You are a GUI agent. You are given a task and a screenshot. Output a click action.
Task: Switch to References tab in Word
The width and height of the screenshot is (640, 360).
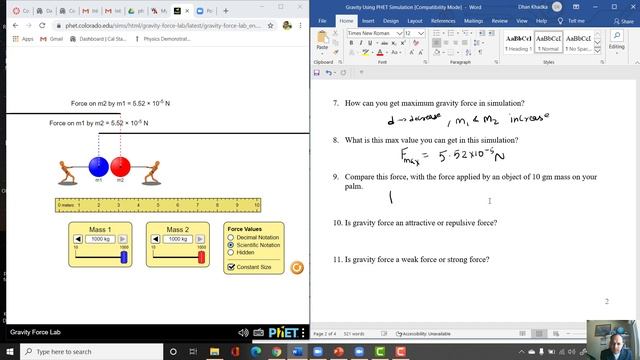click(x=443, y=21)
